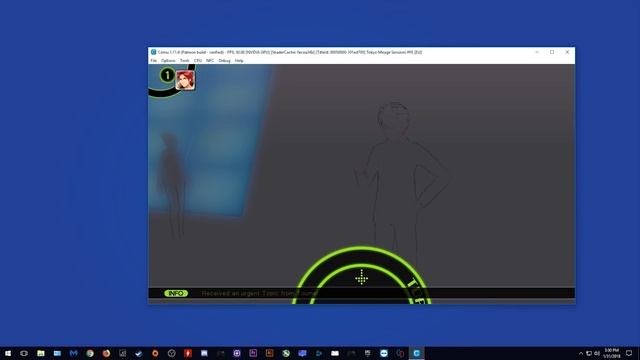Open Malwarebytes blue M taskbar icon
This screenshot has width=640, height=360.
click(73, 353)
